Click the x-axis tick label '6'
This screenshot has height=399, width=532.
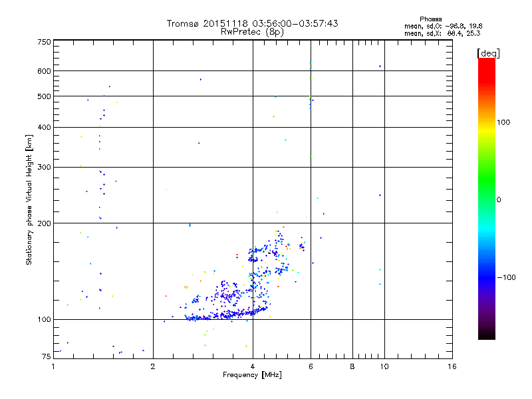311,366
